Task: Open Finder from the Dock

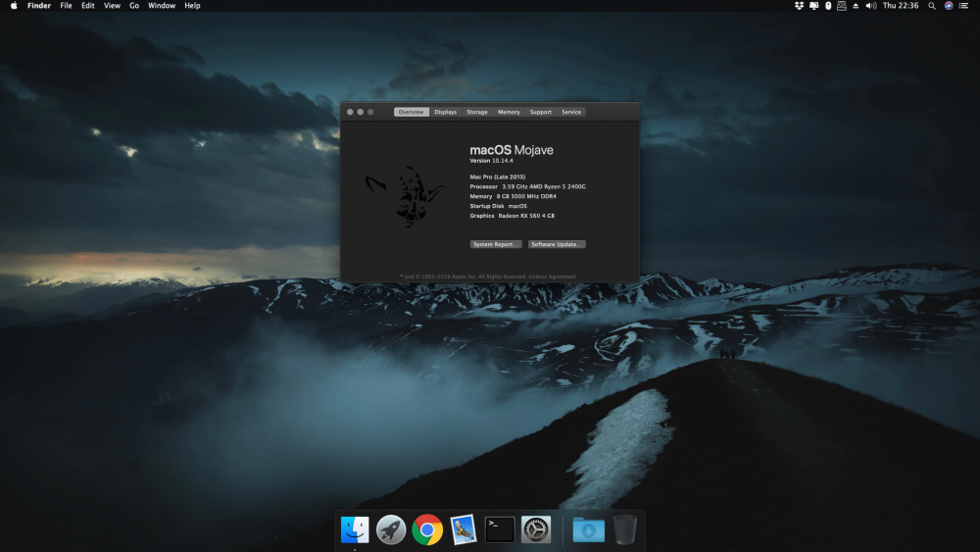Action: (x=355, y=529)
